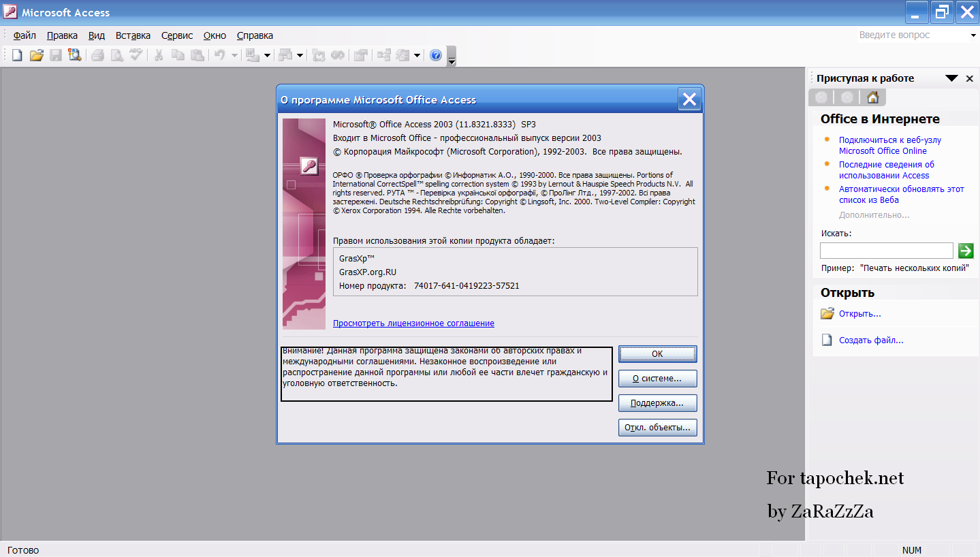Open the Undo history dropdown arrow
Viewport: 980px width, 557px height.
click(x=234, y=55)
